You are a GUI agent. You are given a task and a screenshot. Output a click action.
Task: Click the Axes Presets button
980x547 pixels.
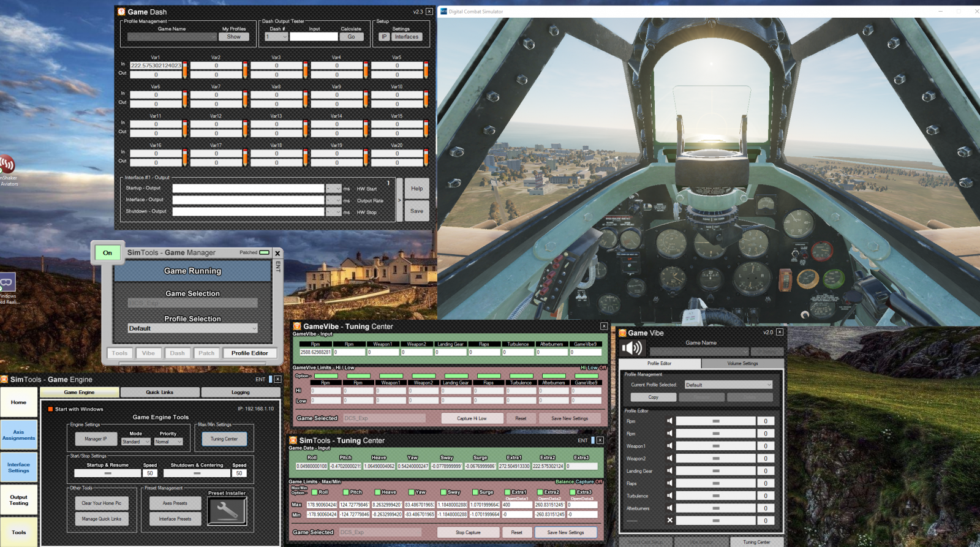[x=175, y=503]
